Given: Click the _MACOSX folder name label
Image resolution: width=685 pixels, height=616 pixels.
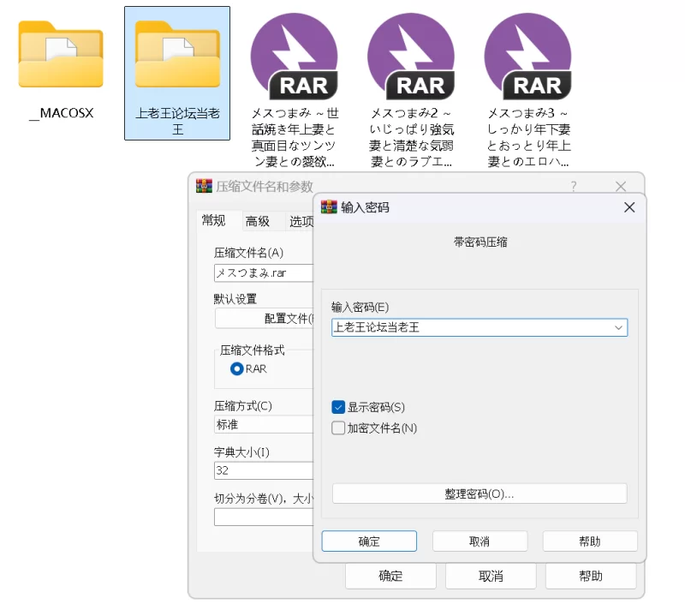Looking at the screenshot, I should click(61, 113).
